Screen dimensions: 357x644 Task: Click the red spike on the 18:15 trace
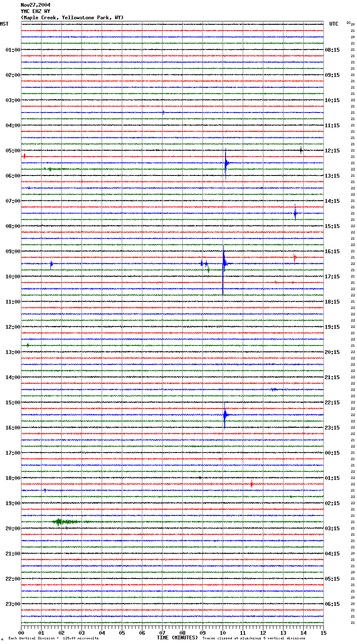click(252, 484)
